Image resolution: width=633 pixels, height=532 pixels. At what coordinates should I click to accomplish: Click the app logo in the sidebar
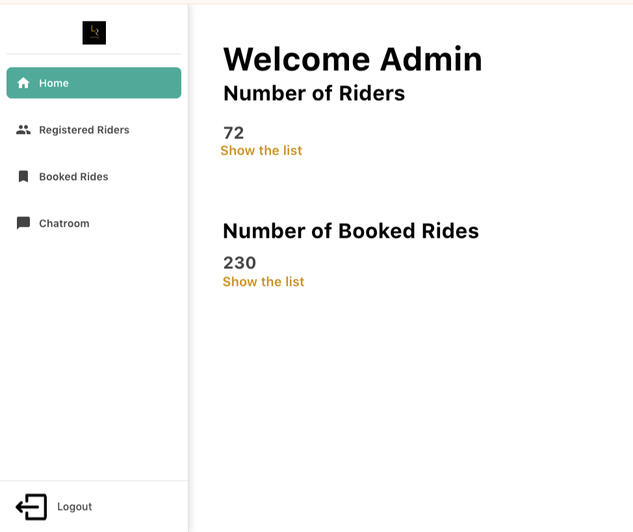(94, 33)
